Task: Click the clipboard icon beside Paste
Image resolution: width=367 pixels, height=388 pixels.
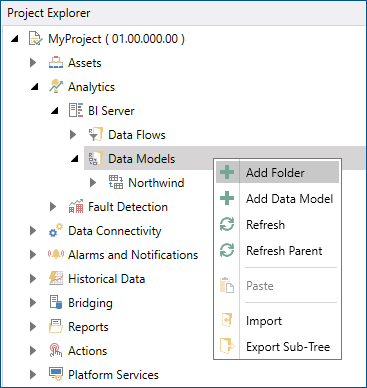Action: pyautogui.click(x=227, y=285)
